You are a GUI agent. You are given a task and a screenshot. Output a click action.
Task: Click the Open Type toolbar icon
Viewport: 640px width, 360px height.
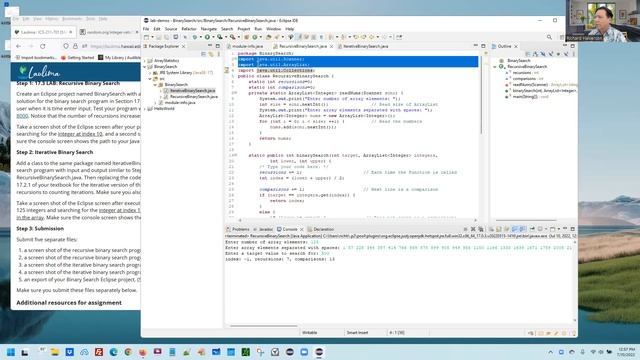[x=269, y=37]
